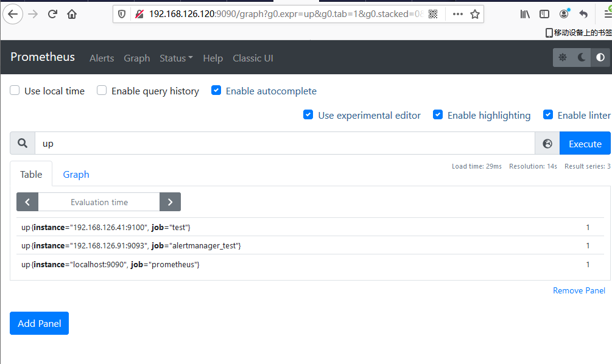Switch to the Graph results tab
Image resolution: width=612 pixels, height=364 pixels.
click(x=76, y=175)
